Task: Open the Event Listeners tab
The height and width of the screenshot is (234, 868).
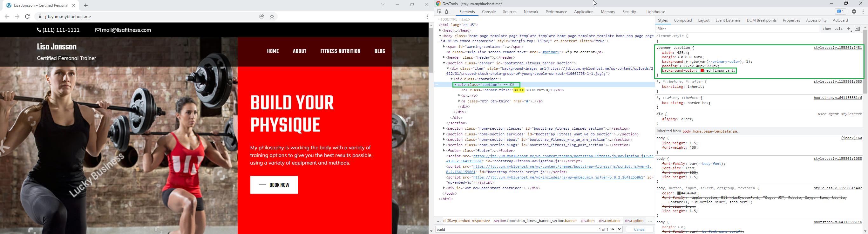Action: pyautogui.click(x=728, y=21)
